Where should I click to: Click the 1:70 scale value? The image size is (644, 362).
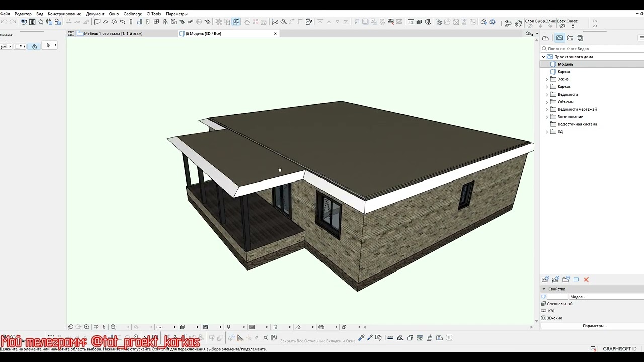[551, 311]
